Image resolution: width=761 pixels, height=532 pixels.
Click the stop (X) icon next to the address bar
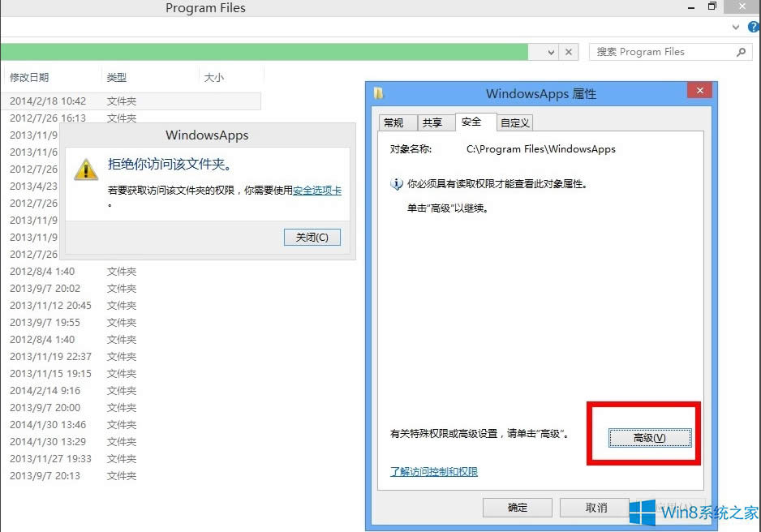coord(568,51)
